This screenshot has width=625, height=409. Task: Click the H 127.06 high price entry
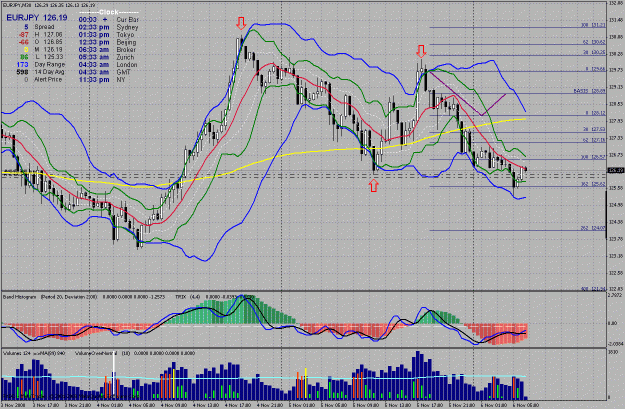tap(50, 34)
